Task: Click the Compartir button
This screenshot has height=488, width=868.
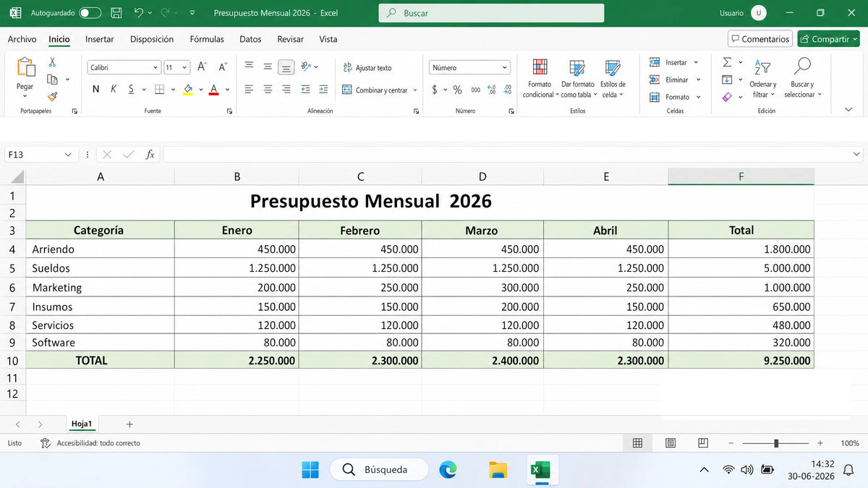Action: click(x=828, y=39)
